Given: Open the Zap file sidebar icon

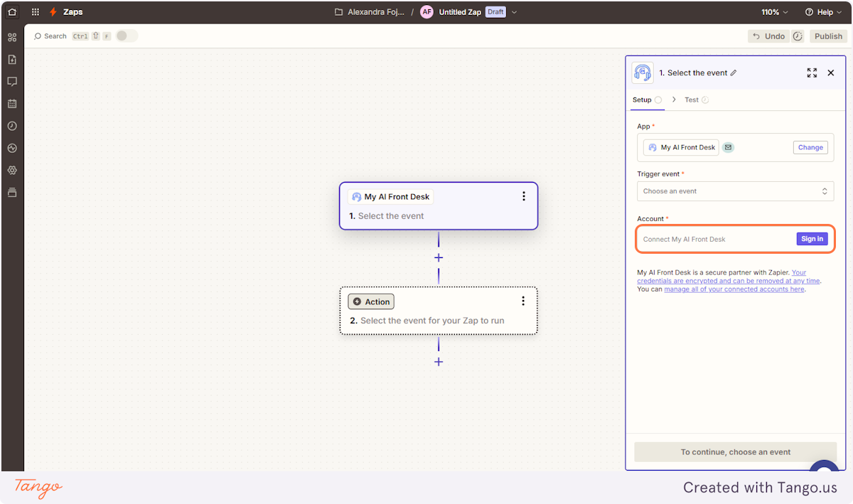Looking at the screenshot, I should (12, 60).
